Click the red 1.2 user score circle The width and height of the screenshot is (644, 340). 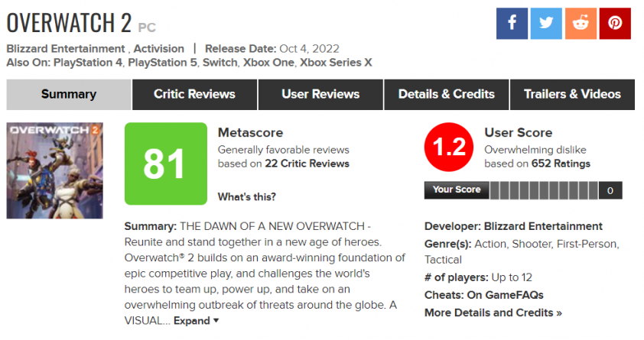[x=449, y=147]
